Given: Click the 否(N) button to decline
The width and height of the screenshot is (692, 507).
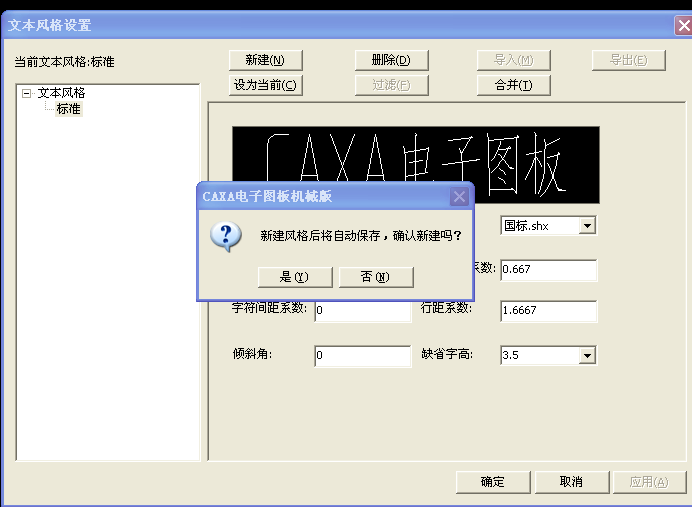Looking at the screenshot, I should [376, 277].
